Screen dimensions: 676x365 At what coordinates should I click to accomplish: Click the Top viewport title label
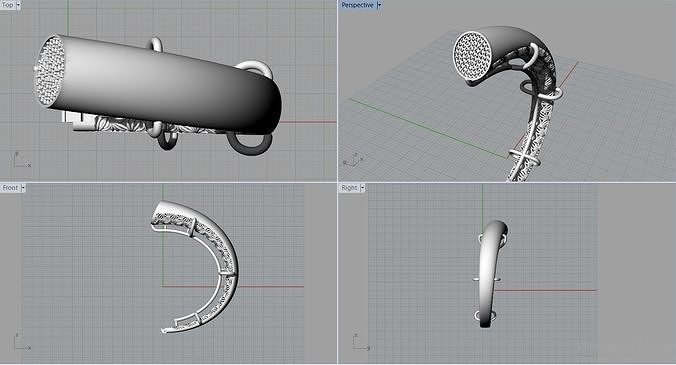pos(8,5)
